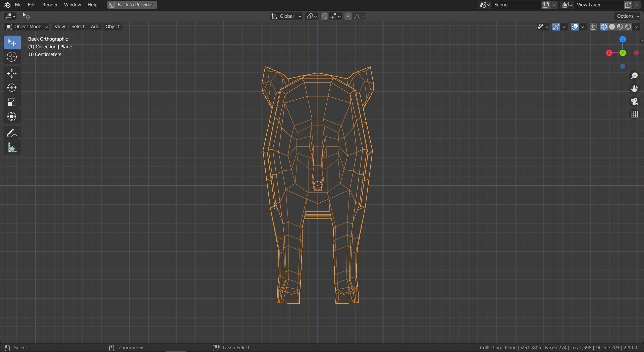Open snapping options dropdown
Screen dimensions: 644x352
click(335, 16)
